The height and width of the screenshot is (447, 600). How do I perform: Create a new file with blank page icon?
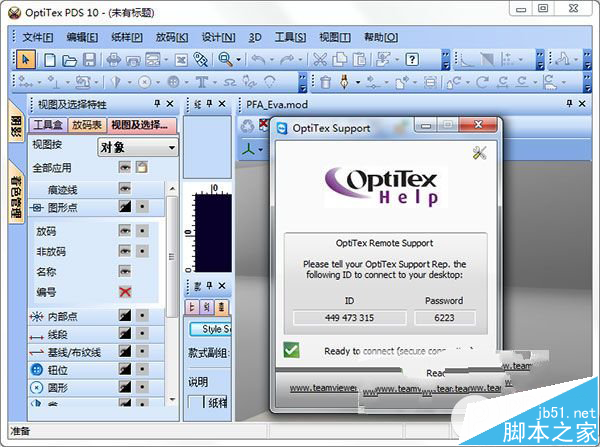click(50, 60)
